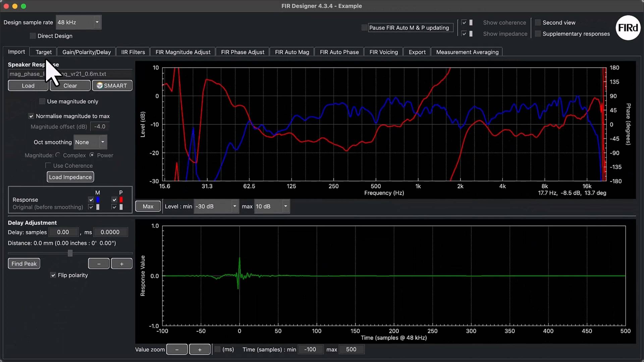This screenshot has width=644, height=362.
Task: Click the red Response phase color swatch
Action: click(x=121, y=200)
